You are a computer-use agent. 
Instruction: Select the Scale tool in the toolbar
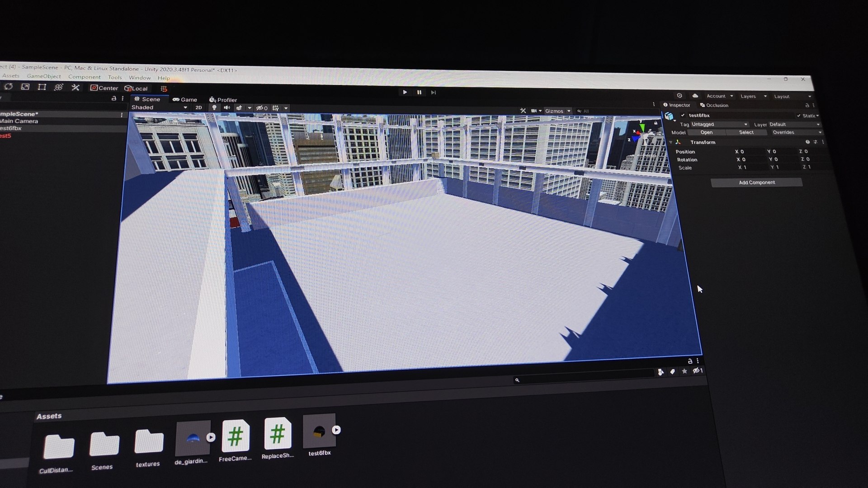pos(25,87)
